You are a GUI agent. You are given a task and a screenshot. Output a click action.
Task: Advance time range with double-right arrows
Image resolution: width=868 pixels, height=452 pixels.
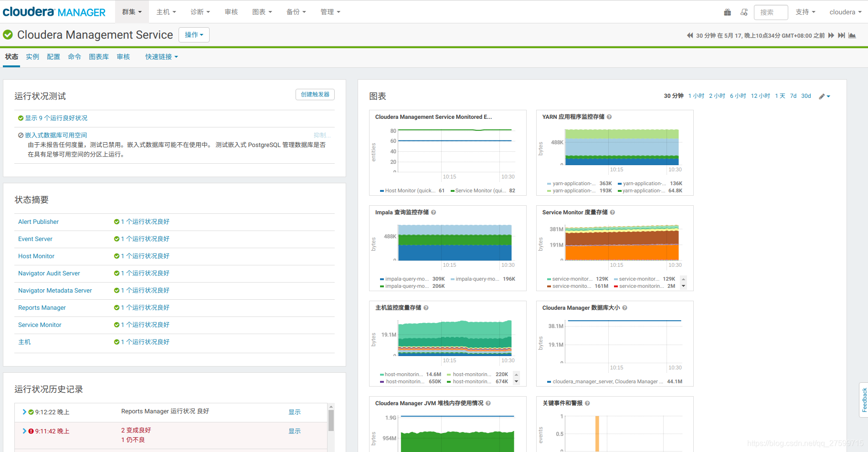coord(831,35)
